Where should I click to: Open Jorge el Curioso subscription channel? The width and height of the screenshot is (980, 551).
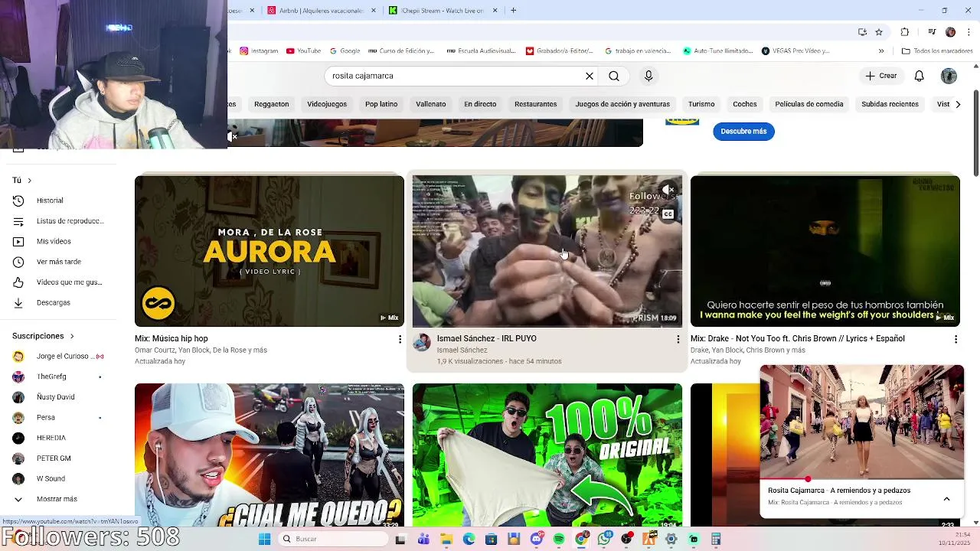pos(58,356)
